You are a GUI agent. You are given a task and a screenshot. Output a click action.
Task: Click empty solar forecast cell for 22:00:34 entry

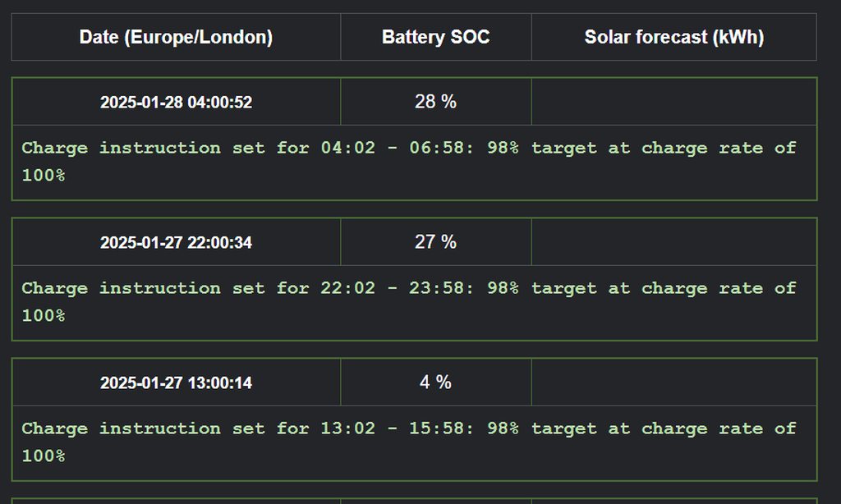673,242
